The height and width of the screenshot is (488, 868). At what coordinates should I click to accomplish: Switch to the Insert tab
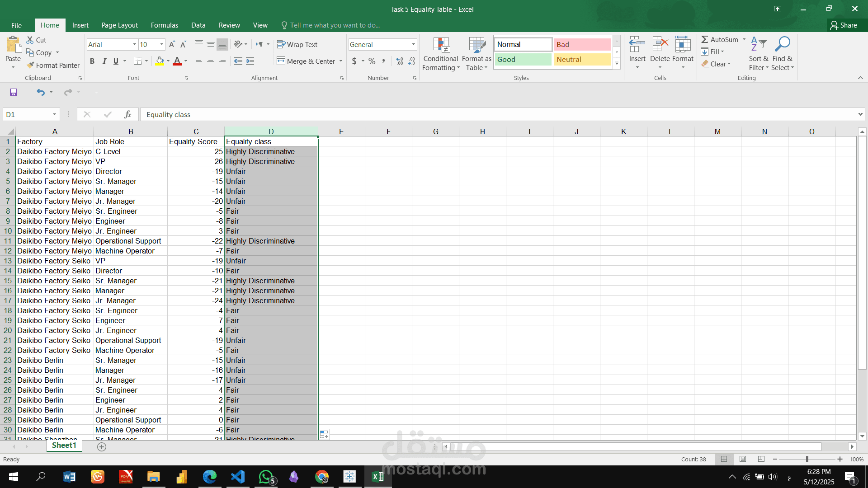click(x=80, y=25)
